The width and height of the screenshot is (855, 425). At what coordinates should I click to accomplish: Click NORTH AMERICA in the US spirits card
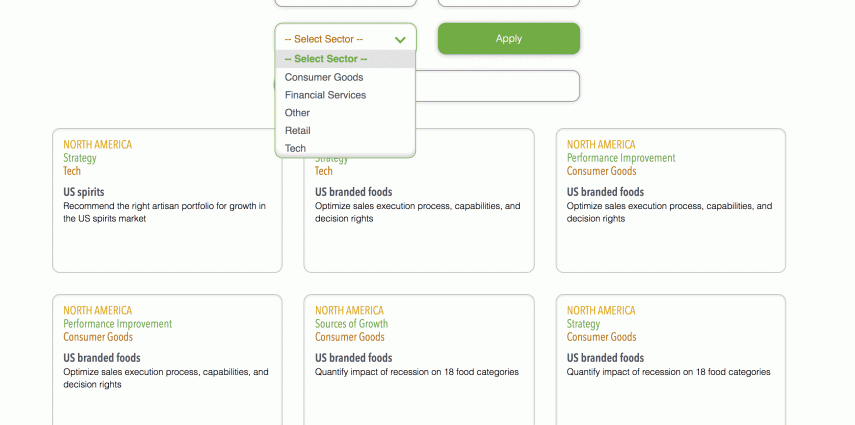[97, 145]
